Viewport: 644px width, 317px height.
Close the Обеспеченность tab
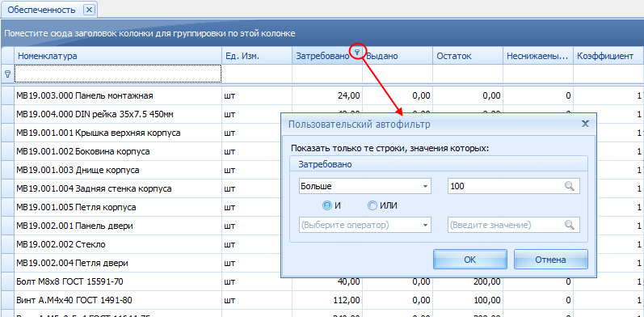[x=90, y=10]
